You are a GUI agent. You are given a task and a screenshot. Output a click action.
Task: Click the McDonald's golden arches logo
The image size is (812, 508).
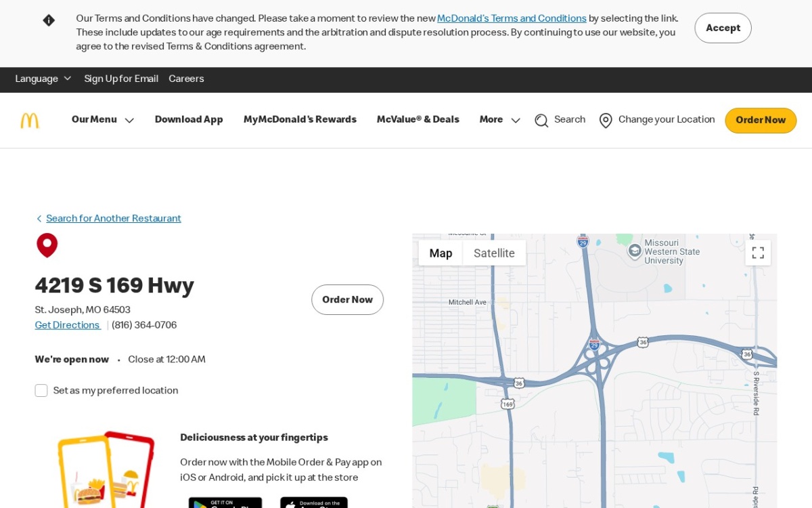(x=30, y=121)
